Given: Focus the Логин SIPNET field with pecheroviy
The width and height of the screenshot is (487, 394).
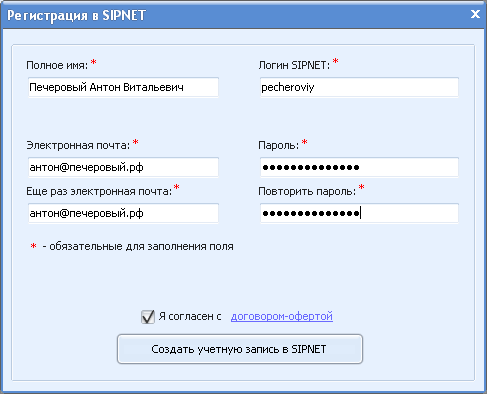Looking at the screenshot, I should tap(359, 87).
